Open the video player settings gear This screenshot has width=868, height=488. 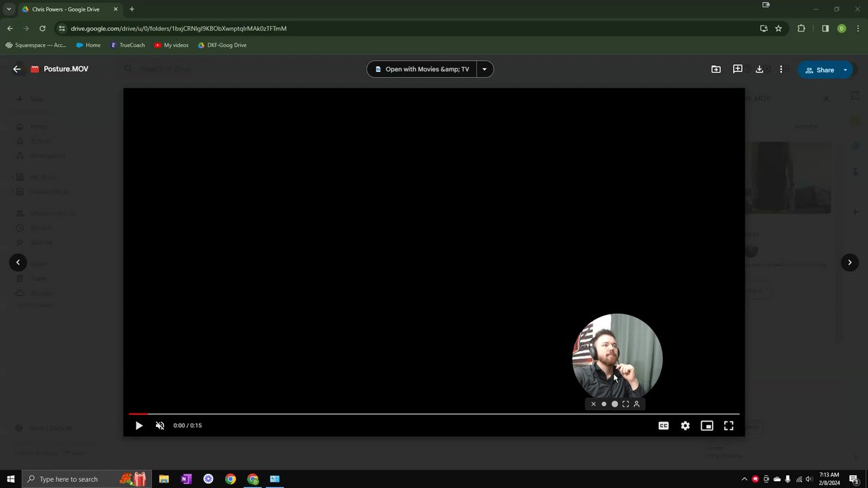[x=685, y=426]
